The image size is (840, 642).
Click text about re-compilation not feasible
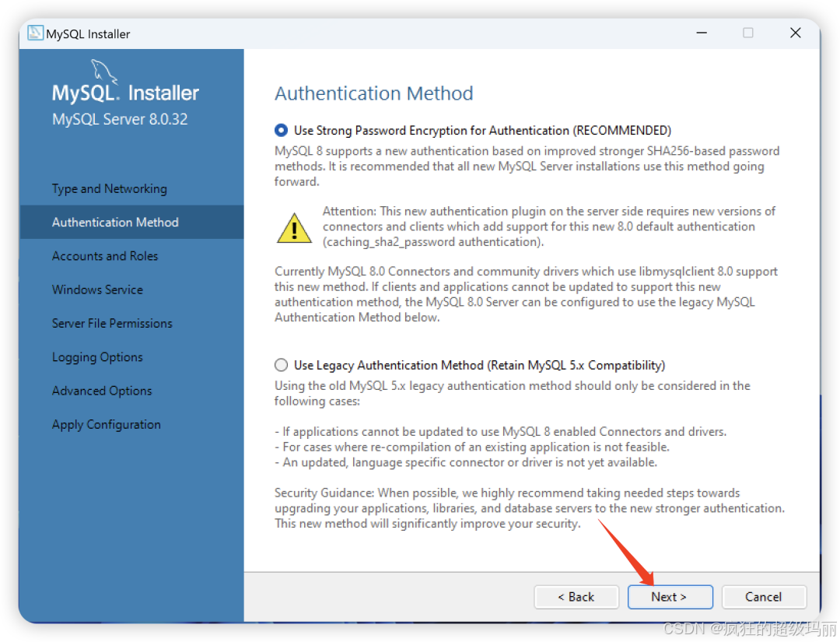coord(472,447)
